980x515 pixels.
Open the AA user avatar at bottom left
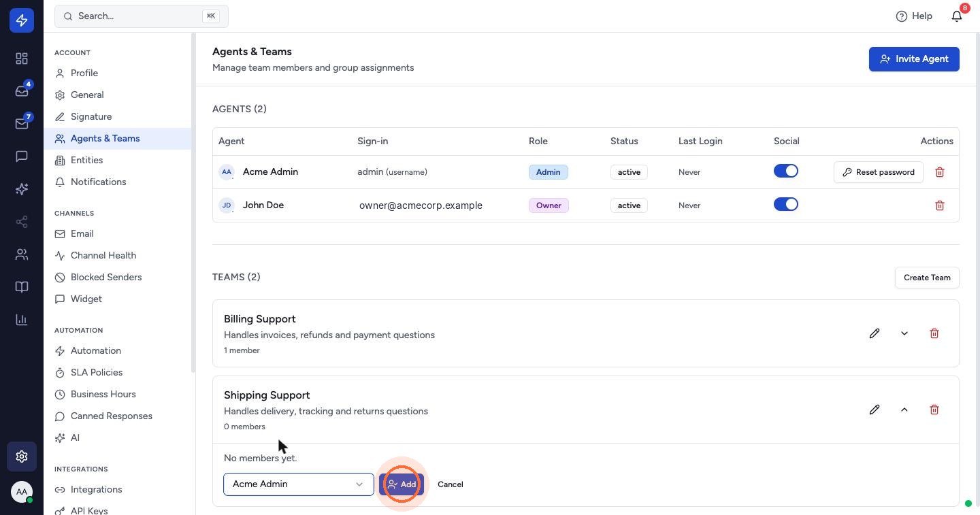(22, 492)
